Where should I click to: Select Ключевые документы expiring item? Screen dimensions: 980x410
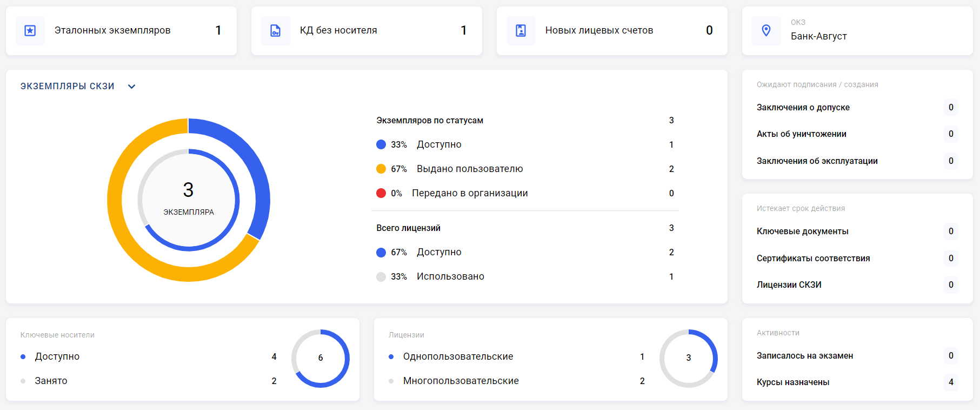tap(803, 232)
